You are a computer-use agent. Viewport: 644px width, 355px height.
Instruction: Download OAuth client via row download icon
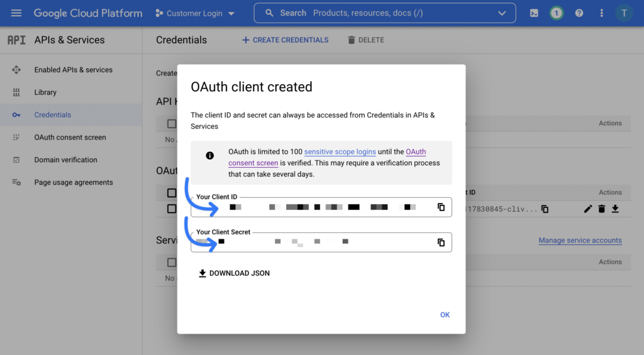pyautogui.click(x=615, y=209)
